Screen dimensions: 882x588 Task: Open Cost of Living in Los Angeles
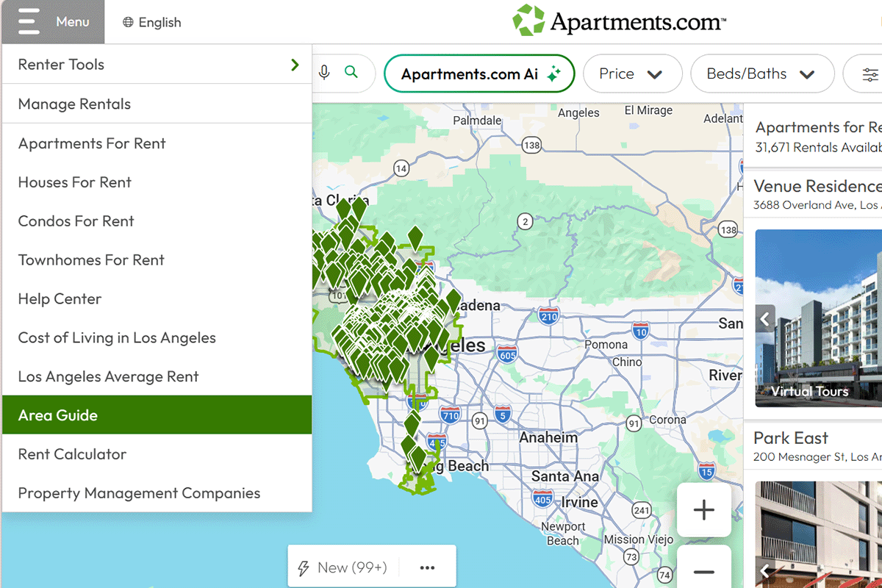(x=157, y=338)
